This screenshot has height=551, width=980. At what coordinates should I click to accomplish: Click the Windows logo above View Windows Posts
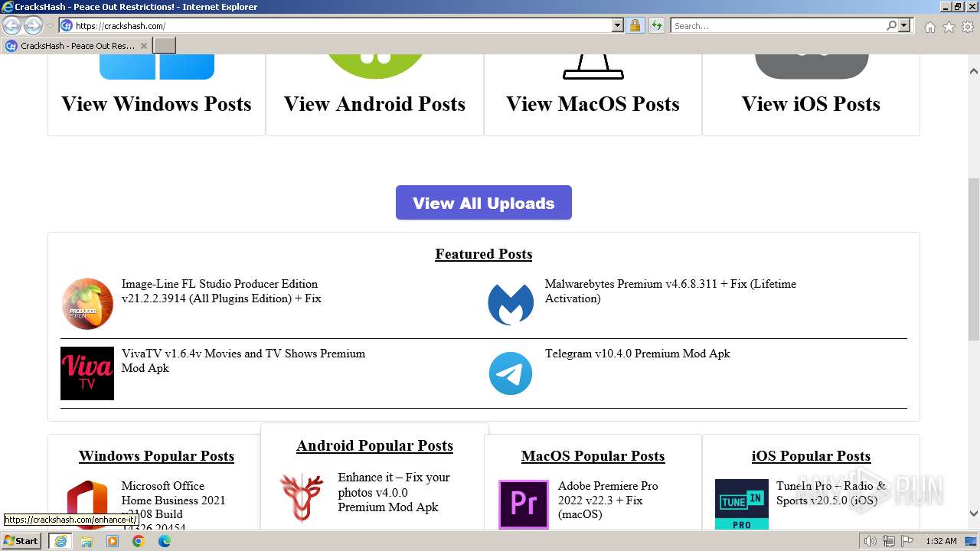157,67
